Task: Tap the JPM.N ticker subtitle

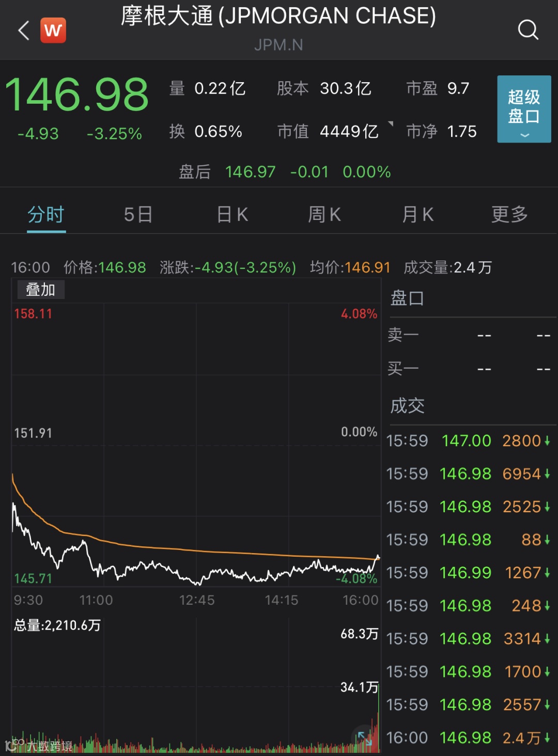Action: (x=278, y=45)
